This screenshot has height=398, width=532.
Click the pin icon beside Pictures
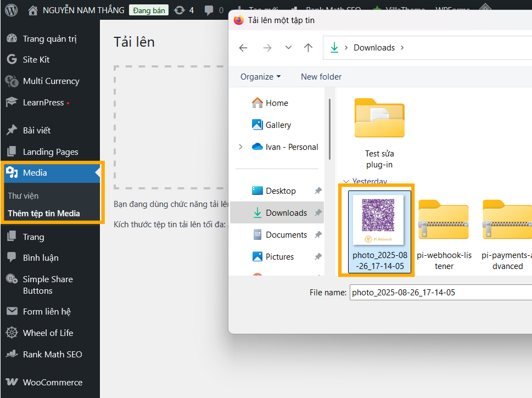coord(318,256)
